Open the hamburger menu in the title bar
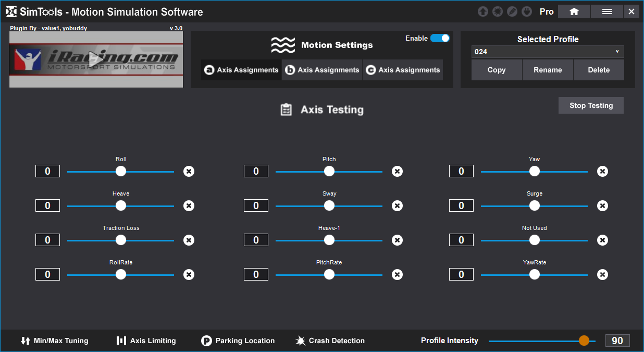644x352 pixels. [606, 11]
